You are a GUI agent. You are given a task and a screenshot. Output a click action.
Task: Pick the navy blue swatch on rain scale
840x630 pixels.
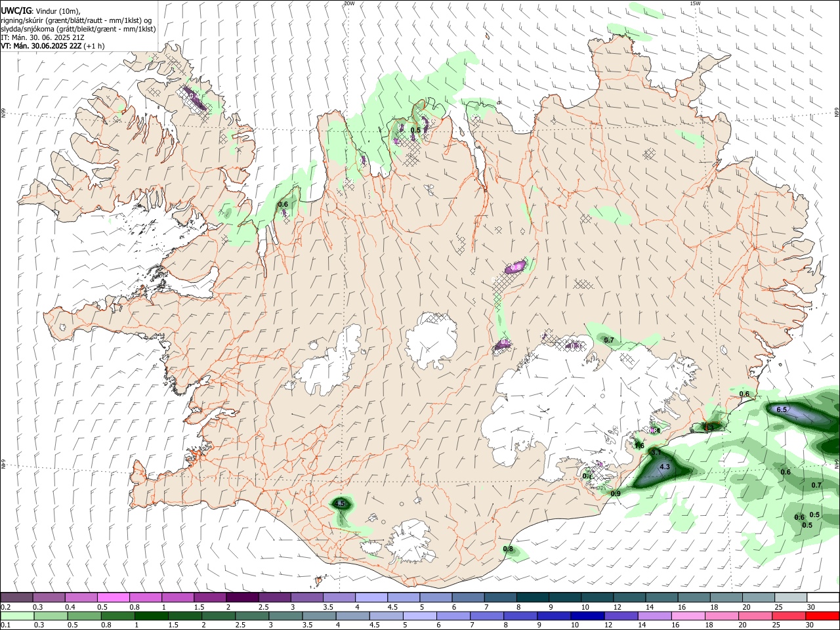(x=587, y=616)
